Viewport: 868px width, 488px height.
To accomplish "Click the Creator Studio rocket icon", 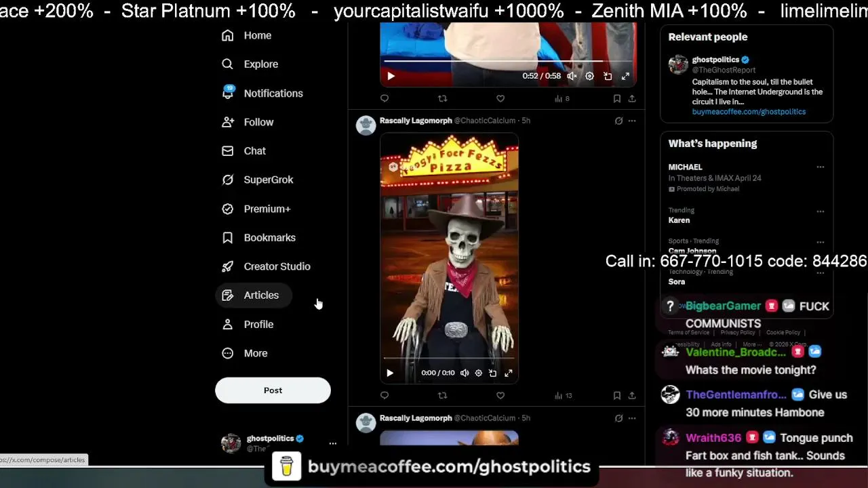I will (228, 266).
